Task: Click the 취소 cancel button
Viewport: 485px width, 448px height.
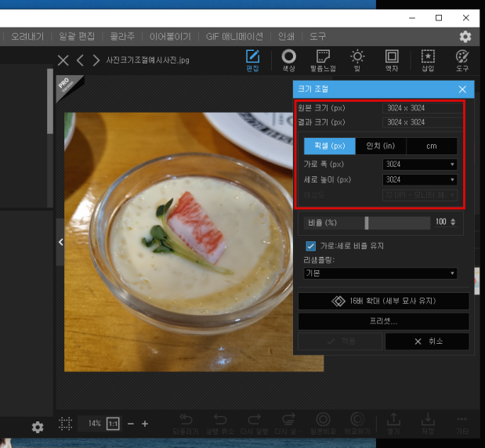Action: (x=427, y=341)
